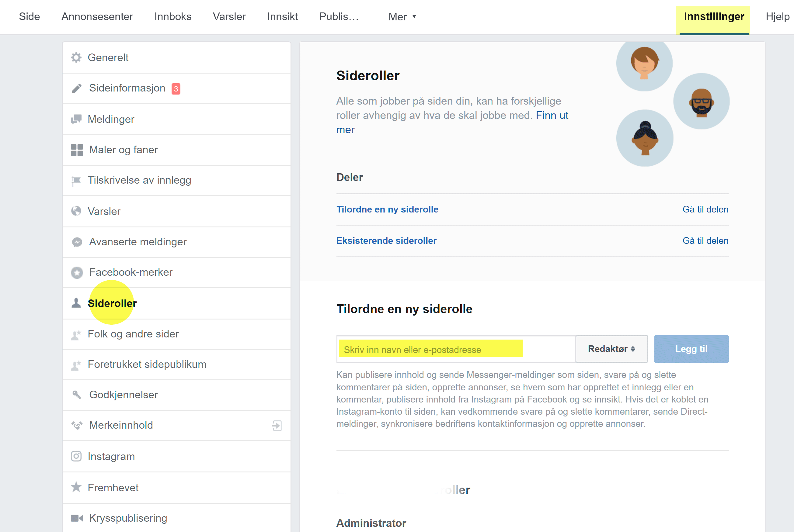The image size is (794, 532).
Task: Click the Instagram logo icon in sidebar
Action: (76, 456)
